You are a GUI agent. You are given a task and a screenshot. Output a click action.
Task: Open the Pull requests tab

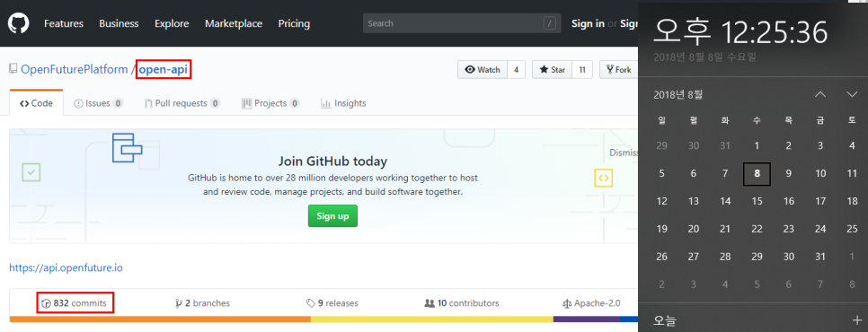coord(182,103)
